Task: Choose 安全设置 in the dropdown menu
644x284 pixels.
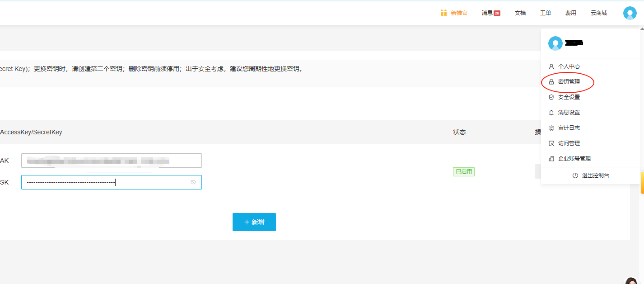Action: pyautogui.click(x=569, y=97)
